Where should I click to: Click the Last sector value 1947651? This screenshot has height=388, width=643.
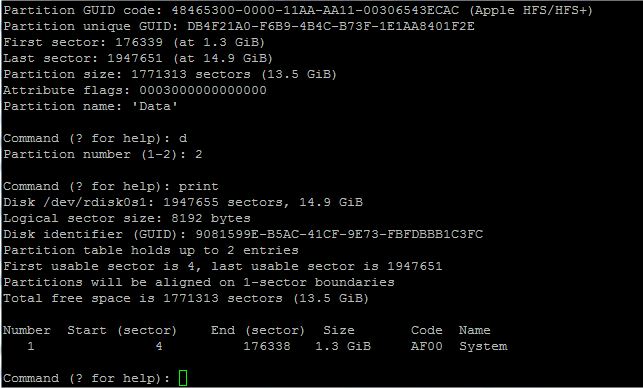[135, 58]
